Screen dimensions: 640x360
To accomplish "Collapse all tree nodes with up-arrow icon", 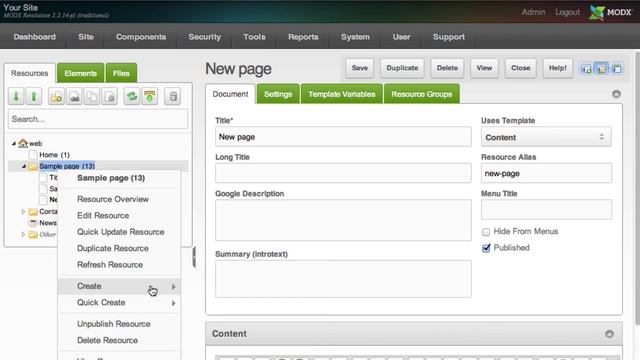I will coord(34,97).
